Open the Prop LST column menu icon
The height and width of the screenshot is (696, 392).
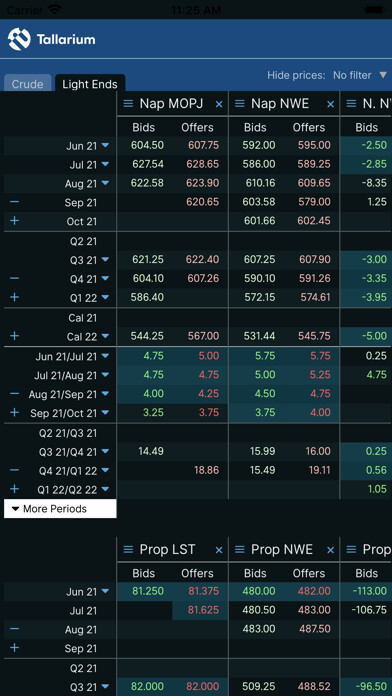click(x=128, y=550)
